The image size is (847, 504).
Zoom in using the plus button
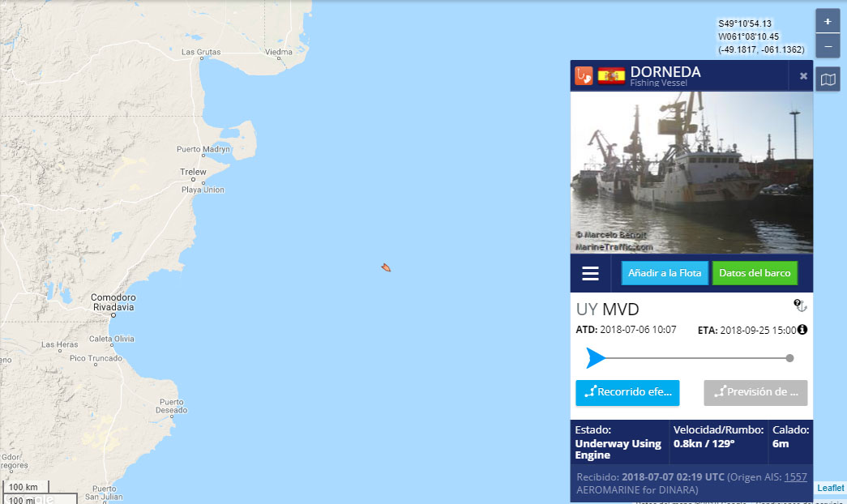(x=827, y=22)
